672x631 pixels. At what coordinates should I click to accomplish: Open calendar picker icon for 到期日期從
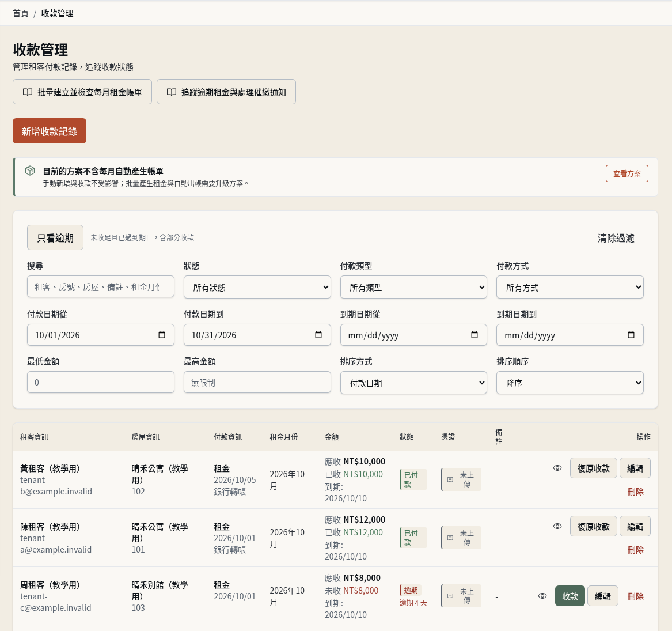474,335
